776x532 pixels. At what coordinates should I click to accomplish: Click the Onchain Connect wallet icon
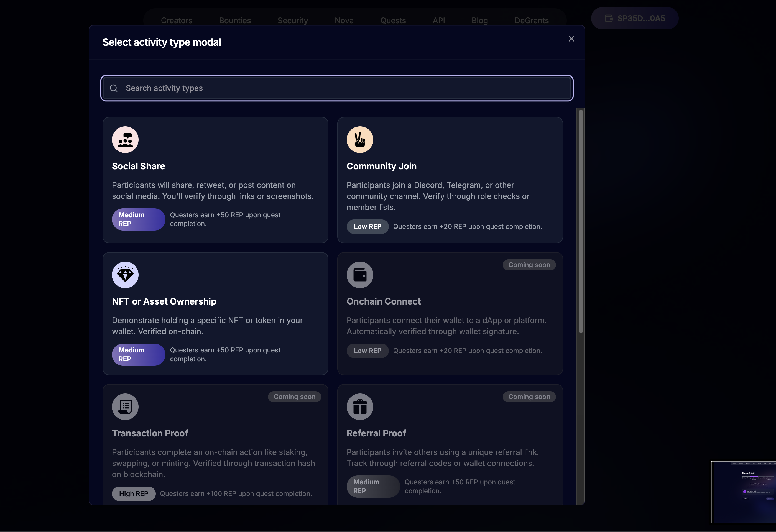(360, 275)
